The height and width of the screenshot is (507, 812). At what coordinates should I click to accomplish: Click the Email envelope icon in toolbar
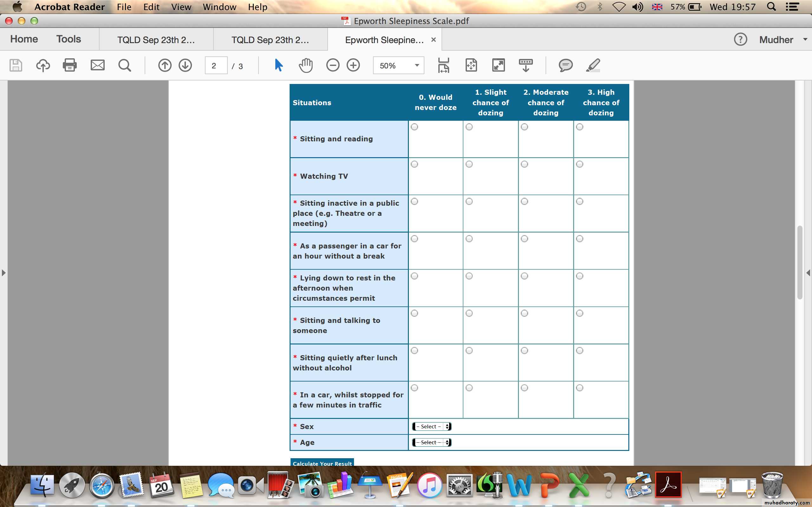[97, 65]
